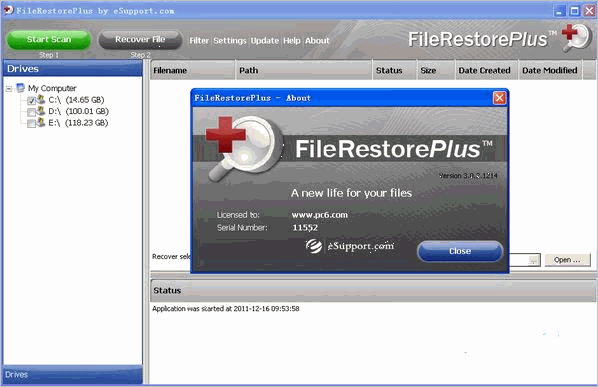This screenshot has width=598, height=387.
Task: Click the eSupport.com logo in About dialog
Action: click(x=350, y=246)
